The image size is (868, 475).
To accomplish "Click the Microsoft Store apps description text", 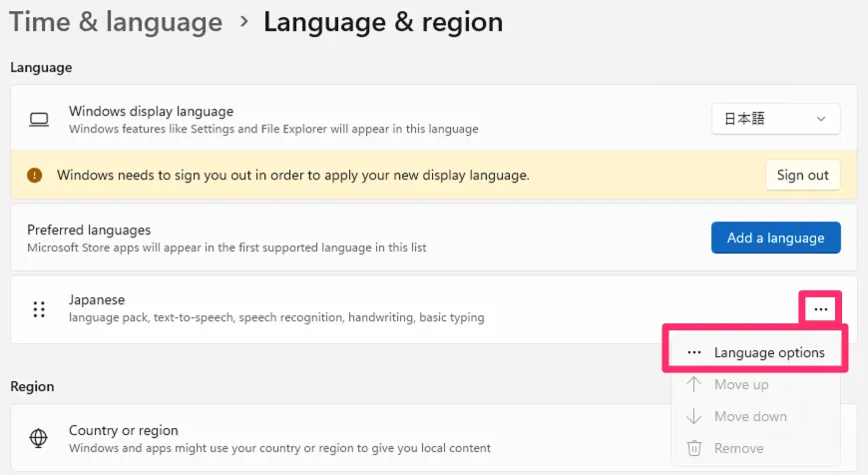I will point(226,247).
